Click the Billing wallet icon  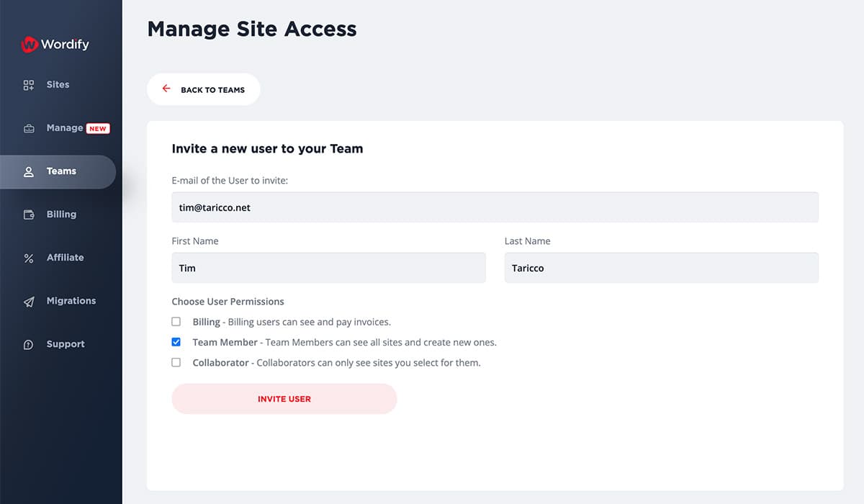tap(29, 215)
